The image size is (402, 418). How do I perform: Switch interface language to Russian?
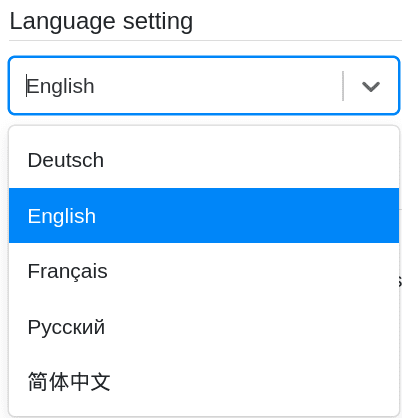204,327
